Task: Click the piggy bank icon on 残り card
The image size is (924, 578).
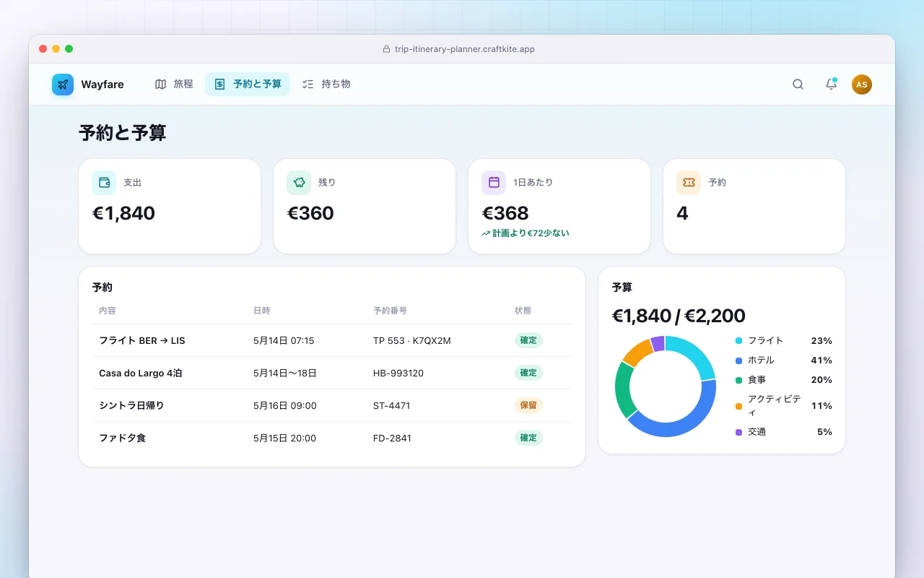Action: coord(299,183)
